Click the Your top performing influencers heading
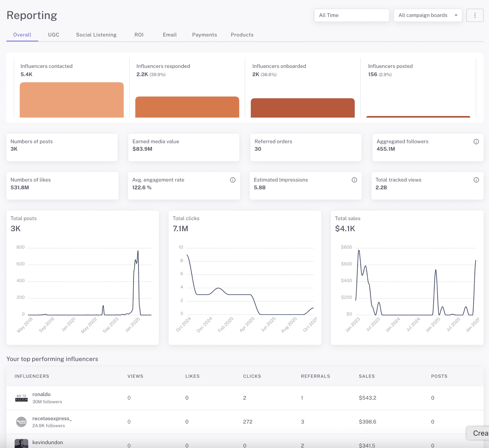489x448 pixels. point(52,359)
